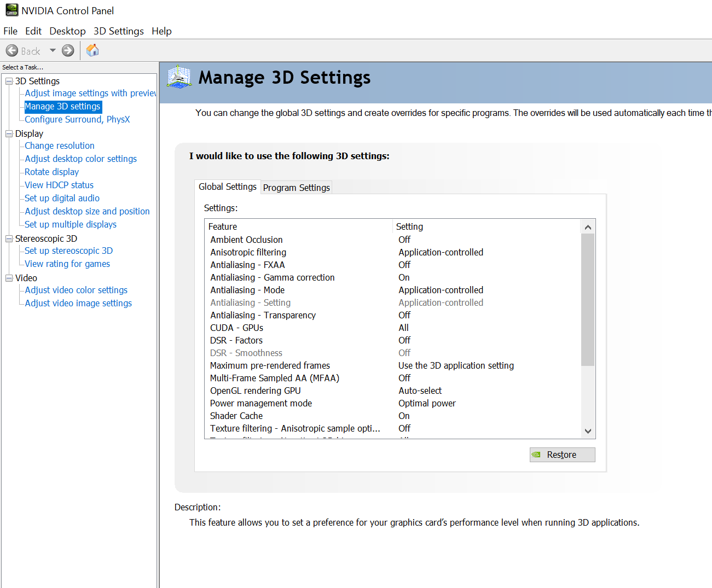Select the Antialiasing - Mode row
Viewport: 712px width, 588px height.
(392, 290)
